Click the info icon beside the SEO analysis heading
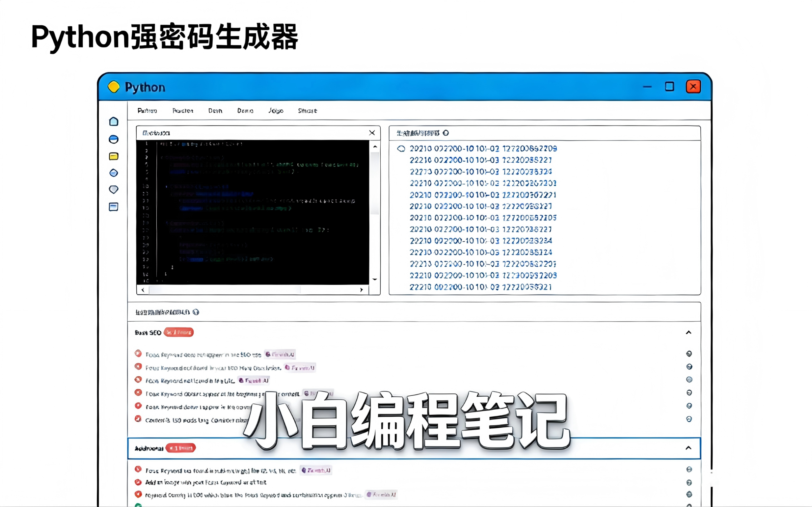Viewport: 812px width, 507px height. [x=196, y=312]
